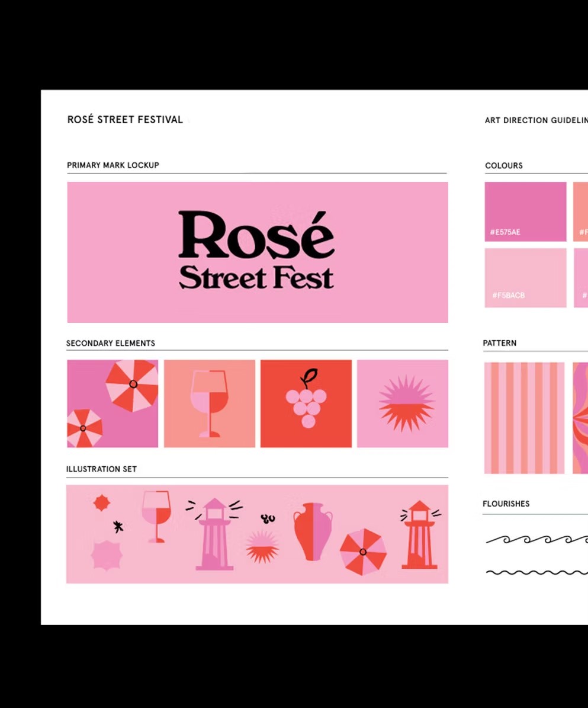Click the beach umbrella secondary element tile
The width and height of the screenshot is (588, 708).
[112, 403]
